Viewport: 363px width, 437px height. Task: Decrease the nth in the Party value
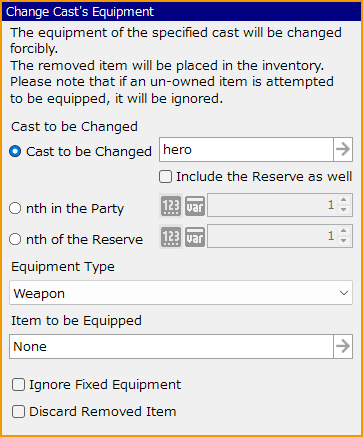click(344, 210)
